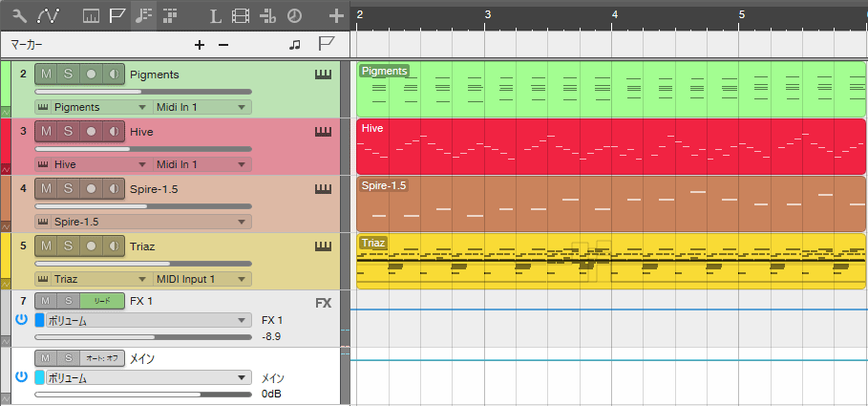Viewport: 868px width, 406px height.
Task: Click the Triaz track keyboard icon
Action: tap(323, 246)
